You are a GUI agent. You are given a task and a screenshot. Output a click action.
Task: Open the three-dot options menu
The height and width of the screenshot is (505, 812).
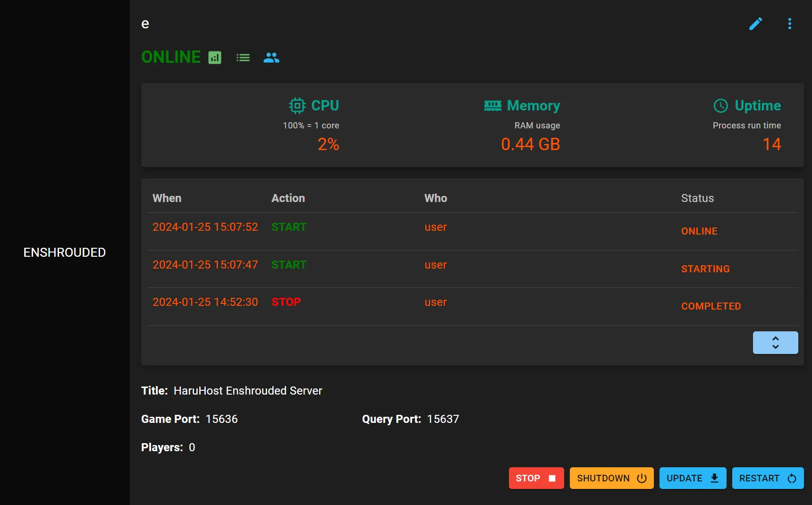(789, 24)
